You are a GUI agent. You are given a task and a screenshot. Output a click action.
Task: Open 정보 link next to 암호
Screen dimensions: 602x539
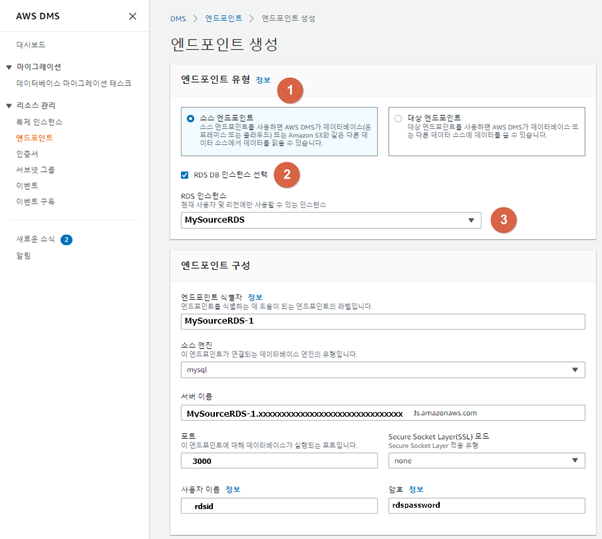click(x=416, y=489)
